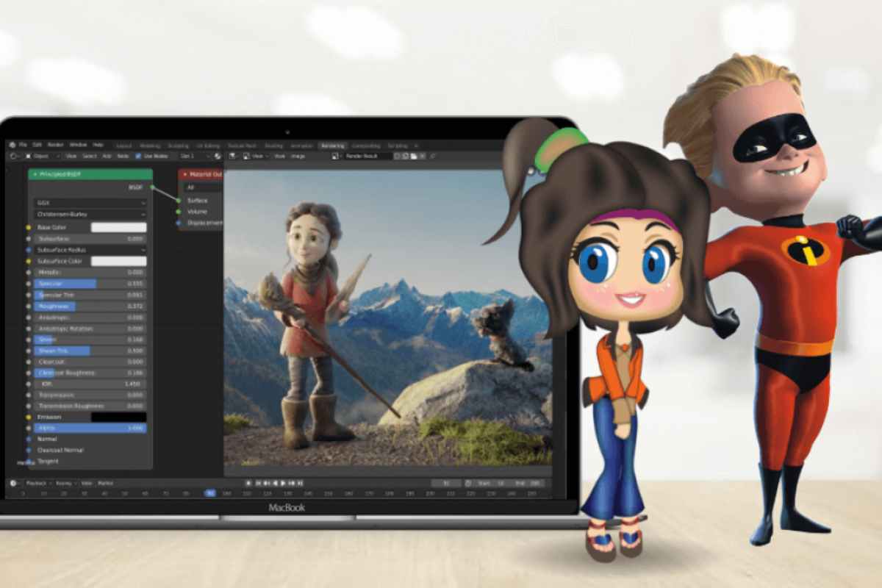
Task: Click the BSDF output socket
Action: click(152, 187)
